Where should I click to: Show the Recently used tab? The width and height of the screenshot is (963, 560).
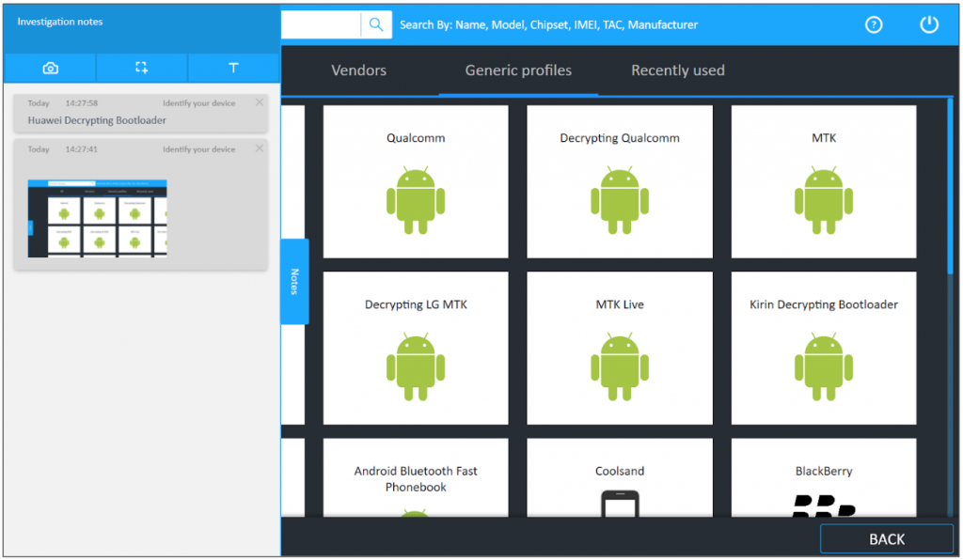[678, 70]
